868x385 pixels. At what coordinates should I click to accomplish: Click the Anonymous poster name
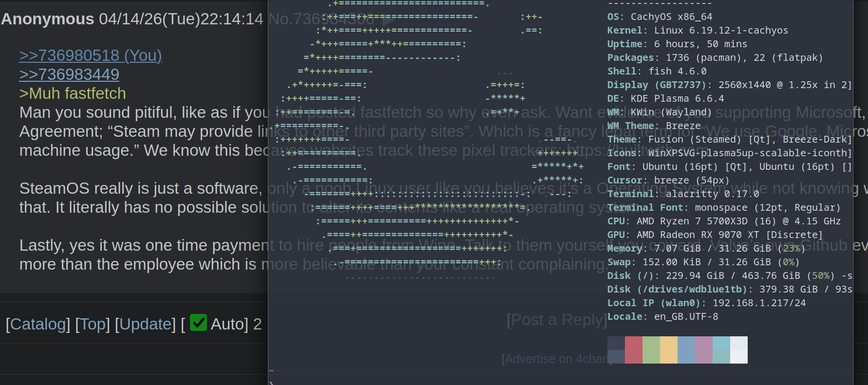(48, 19)
